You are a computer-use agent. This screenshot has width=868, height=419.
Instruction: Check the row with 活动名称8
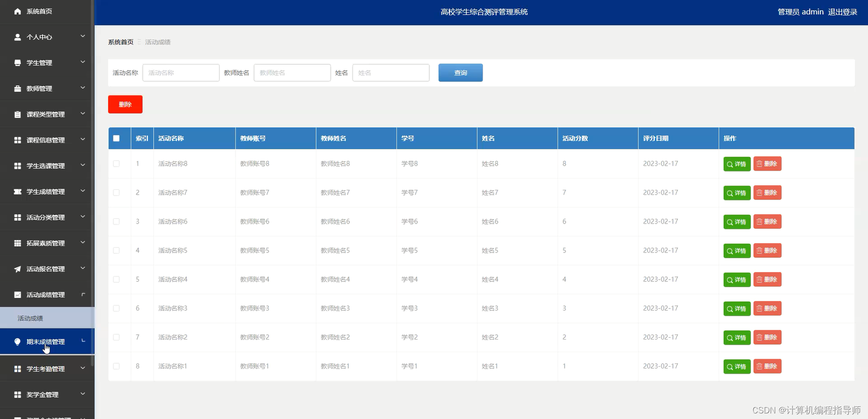click(x=117, y=164)
